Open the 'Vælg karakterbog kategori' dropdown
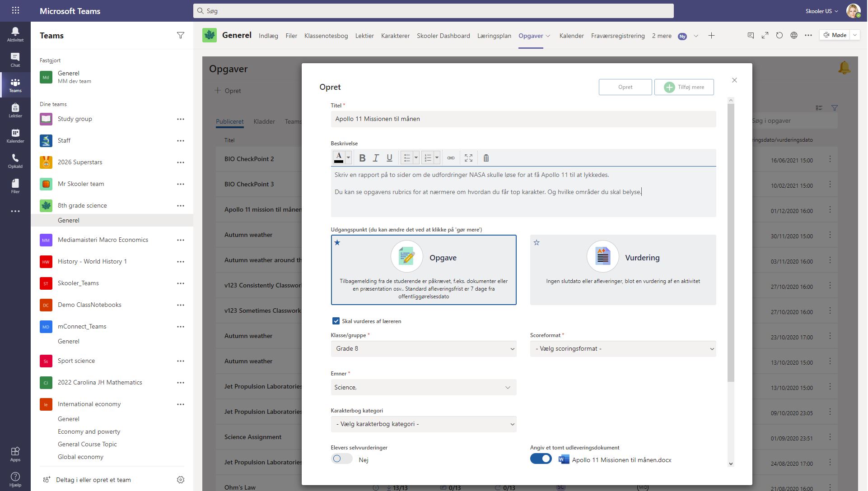This screenshot has height=491, width=868. click(x=423, y=424)
